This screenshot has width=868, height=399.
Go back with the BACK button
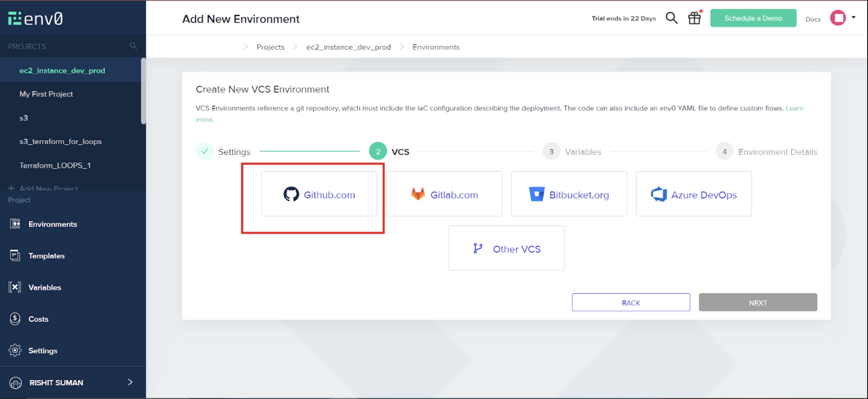coord(631,302)
